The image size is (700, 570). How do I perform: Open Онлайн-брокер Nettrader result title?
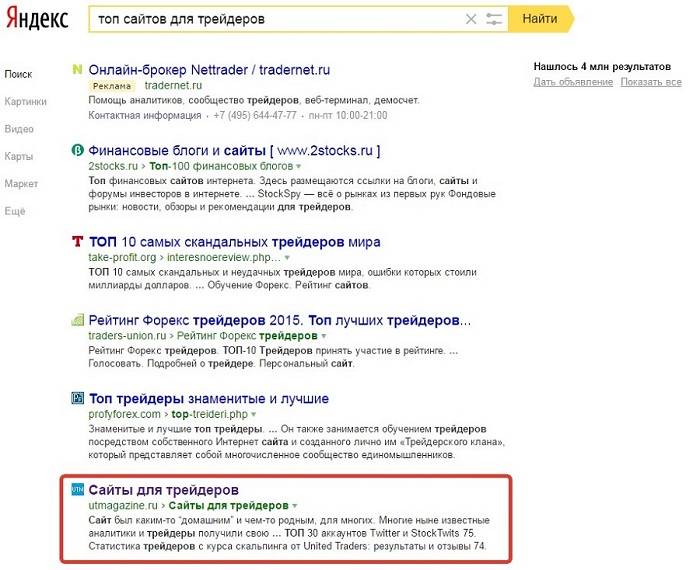209,70
